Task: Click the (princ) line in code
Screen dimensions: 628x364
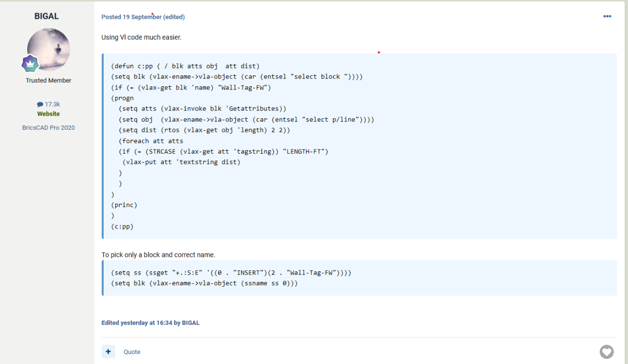Action: [x=124, y=205]
